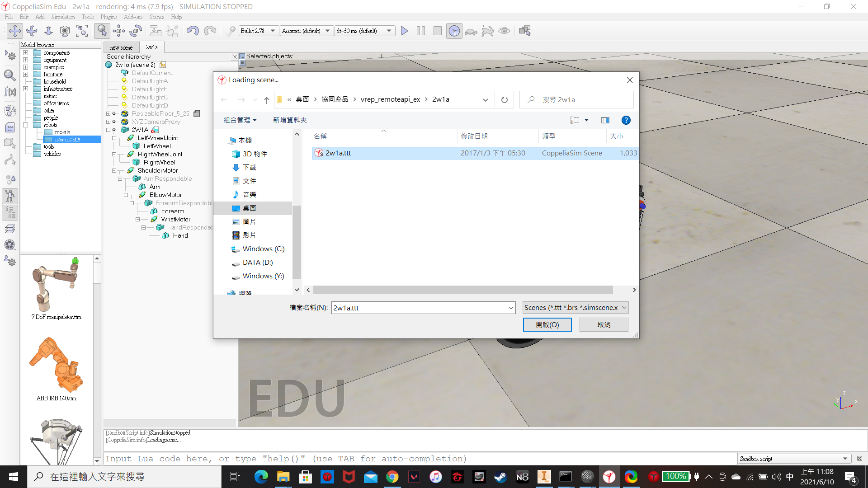
Task: Open the Bullet 2.78 physics engine dropdown
Action: [258, 31]
